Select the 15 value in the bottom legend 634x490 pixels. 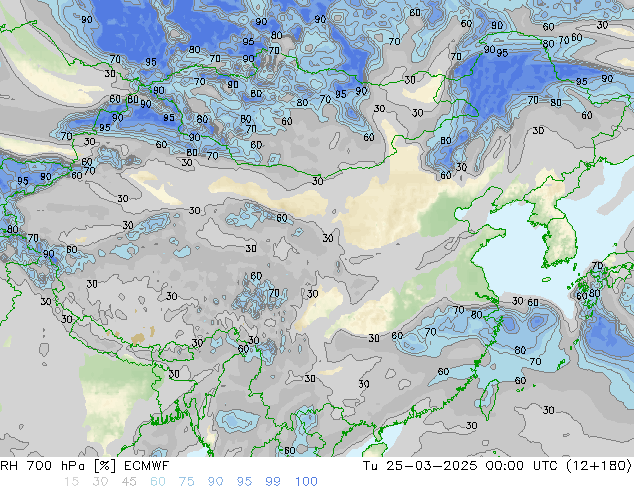click(x=71, y=482)
